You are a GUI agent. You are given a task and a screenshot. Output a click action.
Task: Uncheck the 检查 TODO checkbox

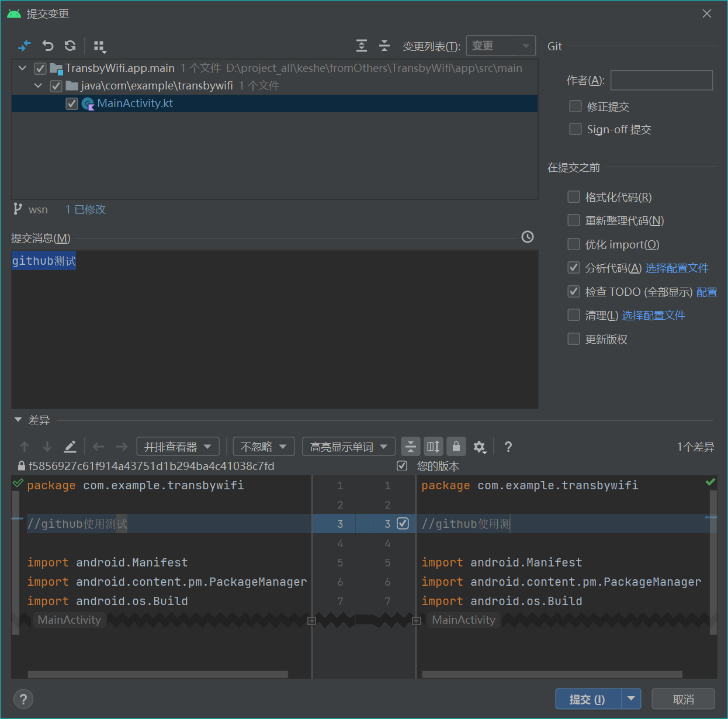pos(574,292)
